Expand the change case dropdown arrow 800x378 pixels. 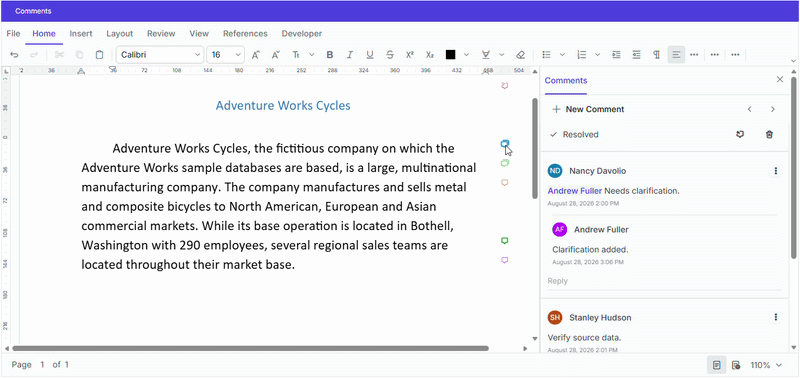pos(312,55)
